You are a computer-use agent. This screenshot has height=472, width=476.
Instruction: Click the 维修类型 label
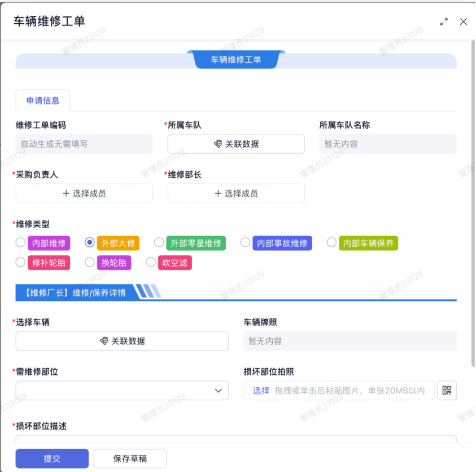point(33,224)
